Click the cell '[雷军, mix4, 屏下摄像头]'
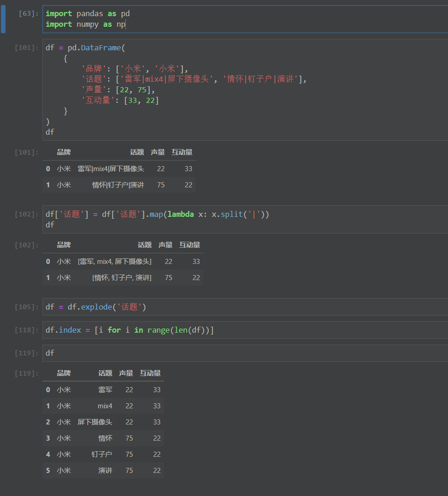The height and width of the screenshot is (496, 448). click(x=114, y=261)
